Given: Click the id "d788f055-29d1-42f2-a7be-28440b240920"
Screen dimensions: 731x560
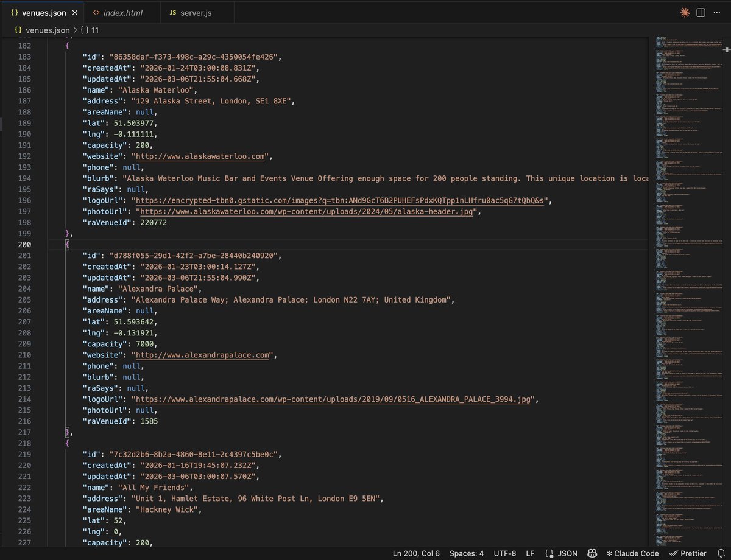Looking at the screenshot, I should click(194, 256).
